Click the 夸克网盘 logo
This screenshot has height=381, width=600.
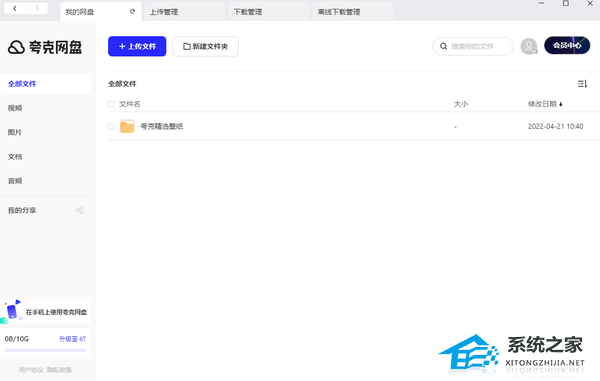[x=45, y=47]
